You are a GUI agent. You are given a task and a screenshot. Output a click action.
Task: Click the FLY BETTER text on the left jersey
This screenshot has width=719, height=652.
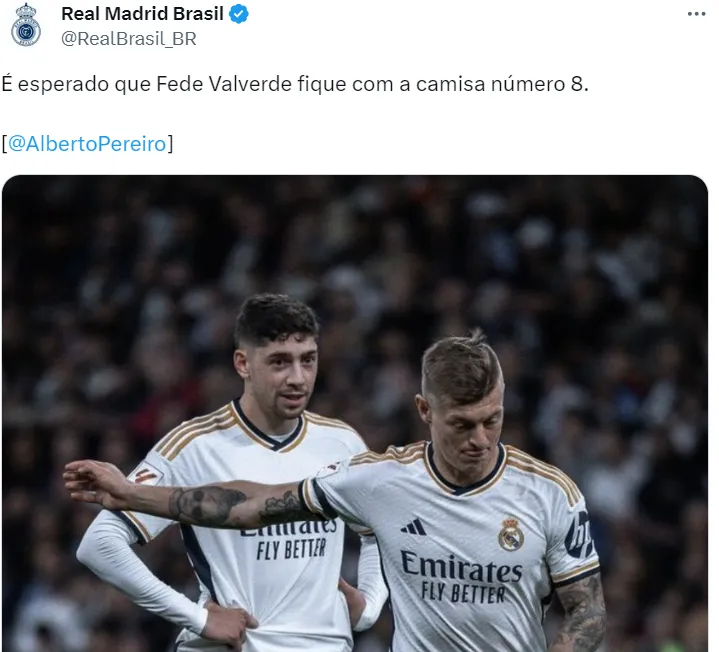pyautogui.click(x=291, y=549)
